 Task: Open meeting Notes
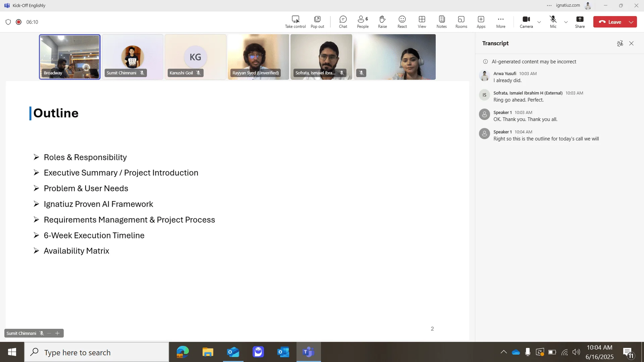[441, 22]
